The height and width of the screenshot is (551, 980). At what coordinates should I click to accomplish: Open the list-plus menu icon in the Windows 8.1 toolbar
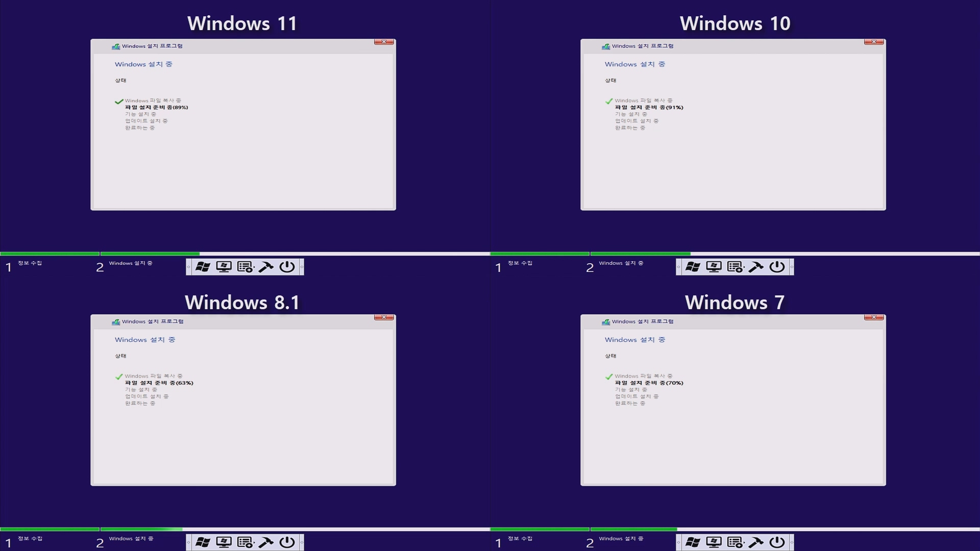(245, 542)
